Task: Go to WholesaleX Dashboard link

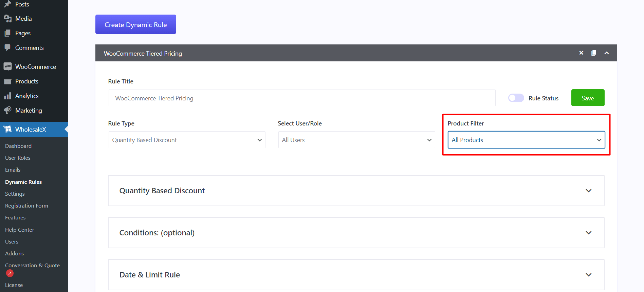Action: (18, 146)
